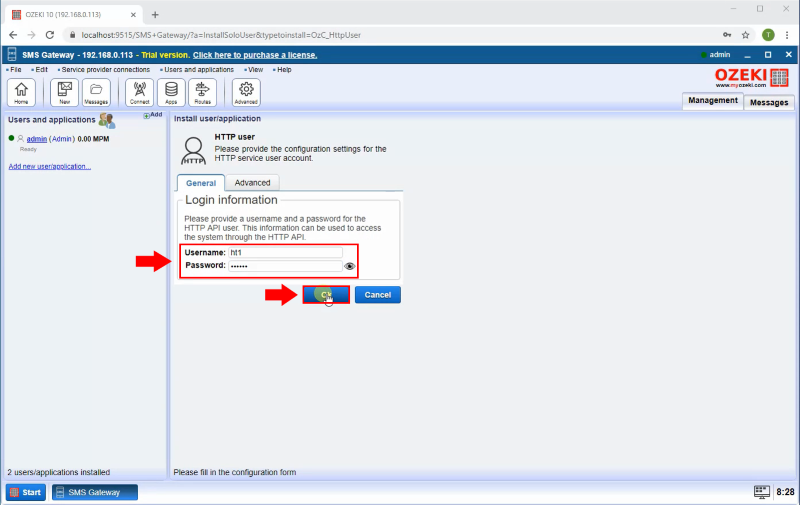Open the admin user link

point(37,139)
